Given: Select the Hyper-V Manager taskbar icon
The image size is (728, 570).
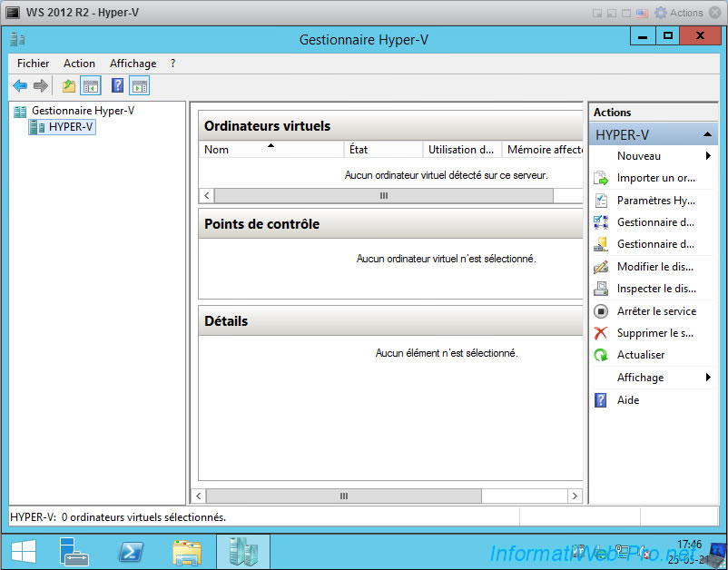Looking at the screenshot, I should click(243, 552).
